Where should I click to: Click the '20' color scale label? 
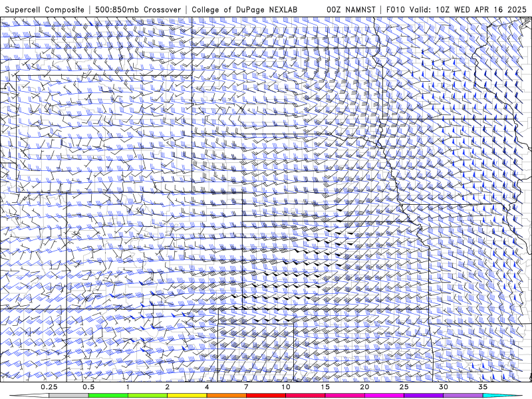(x=364, y=387)
